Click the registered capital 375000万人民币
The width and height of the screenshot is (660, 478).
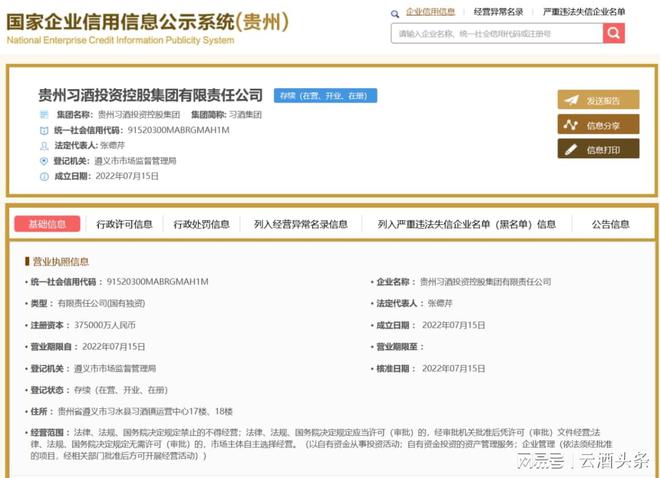[x=105, y=325]
